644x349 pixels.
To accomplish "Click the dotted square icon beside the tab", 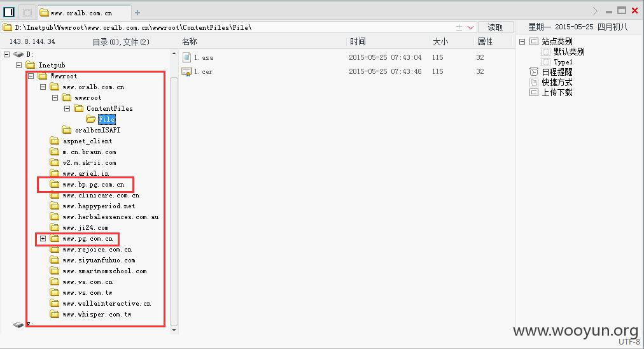I will pos(27,13).
